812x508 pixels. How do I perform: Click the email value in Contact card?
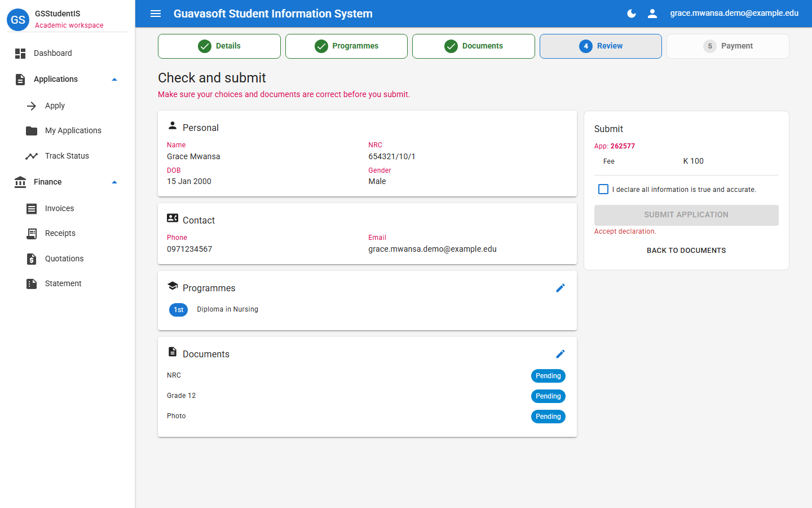click(x=433, y=249)
